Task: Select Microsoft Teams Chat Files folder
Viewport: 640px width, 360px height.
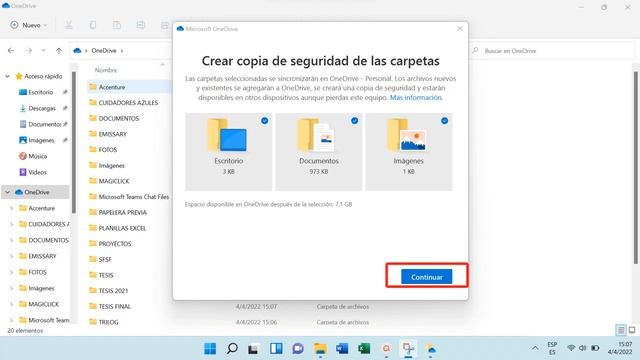Action: (x=129, y=197)
